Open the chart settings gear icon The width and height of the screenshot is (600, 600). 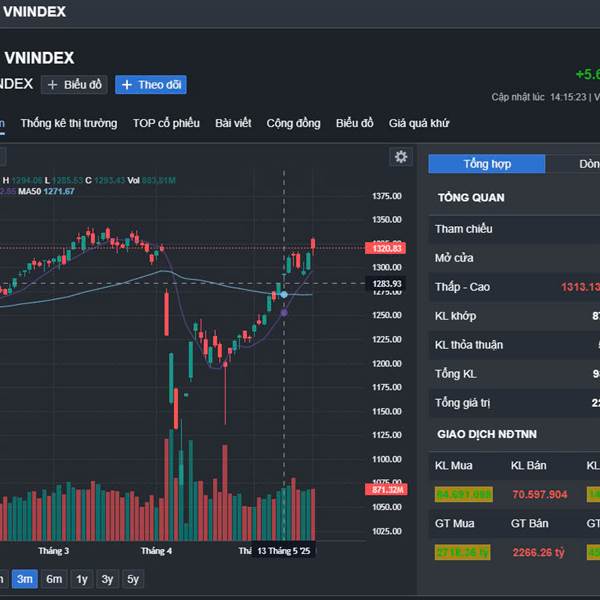(x=401, y=157)
